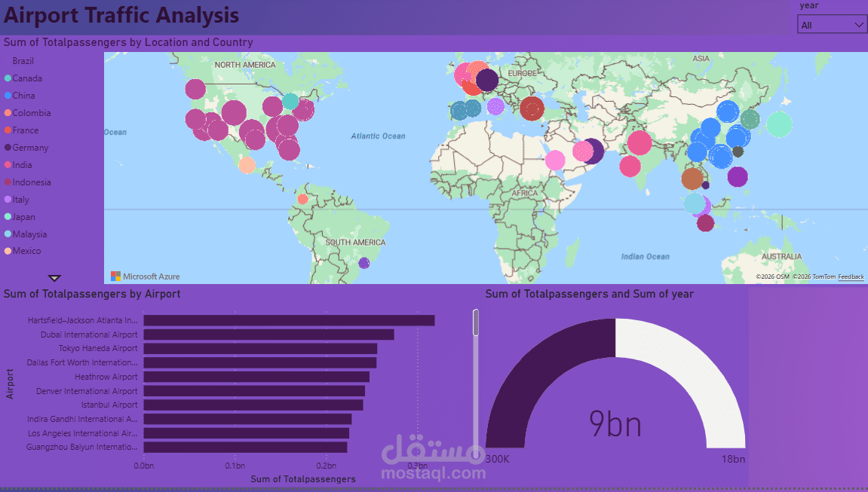Click the large dark bubble over Europe

click(489, 79)
